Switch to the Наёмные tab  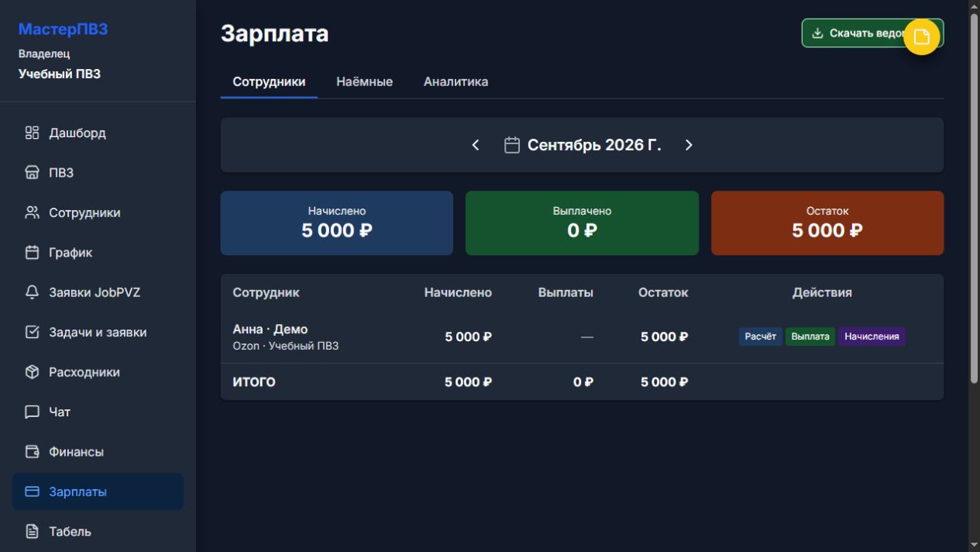pyautogui.click(x=364, y=82)
